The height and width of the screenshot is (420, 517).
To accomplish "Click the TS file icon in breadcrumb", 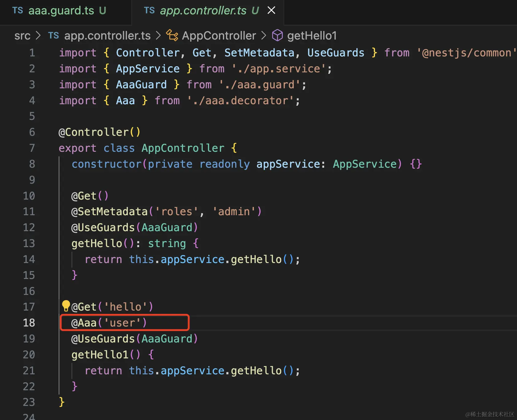I will 53,36.
